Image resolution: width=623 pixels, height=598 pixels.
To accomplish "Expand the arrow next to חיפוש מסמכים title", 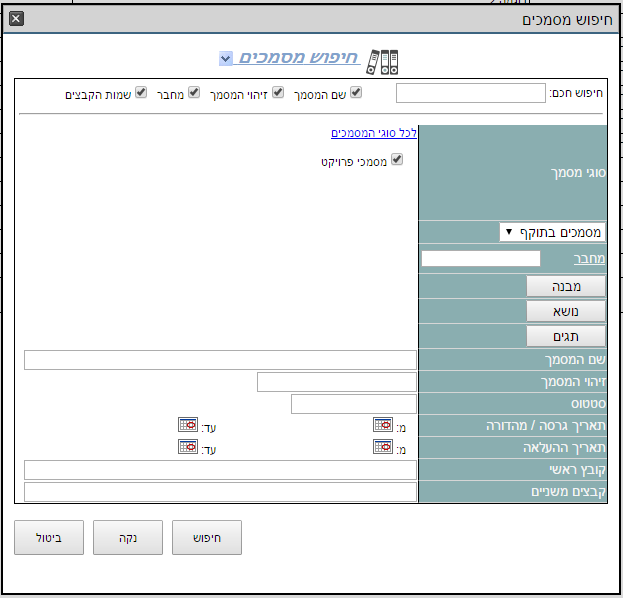I will click(x=226, y=59).
